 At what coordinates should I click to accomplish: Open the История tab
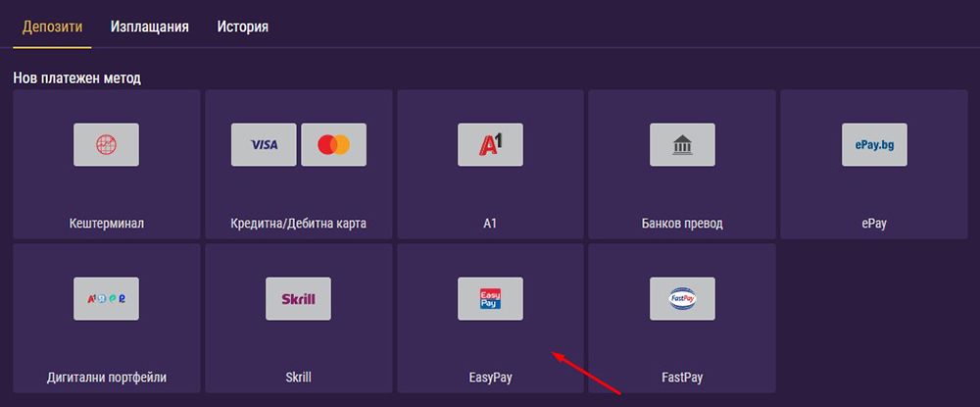(x=243, y=26)
